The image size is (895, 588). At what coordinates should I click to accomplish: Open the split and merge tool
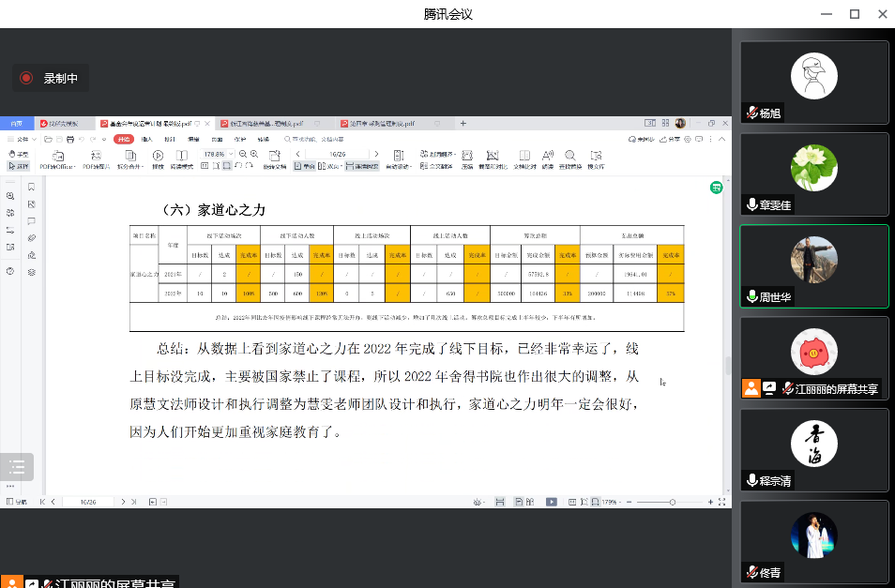[x=130, y=159]
